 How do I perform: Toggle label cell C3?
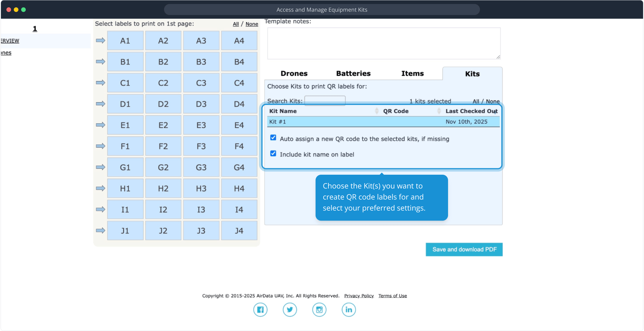pyautogui.click(x=201, y=83)
